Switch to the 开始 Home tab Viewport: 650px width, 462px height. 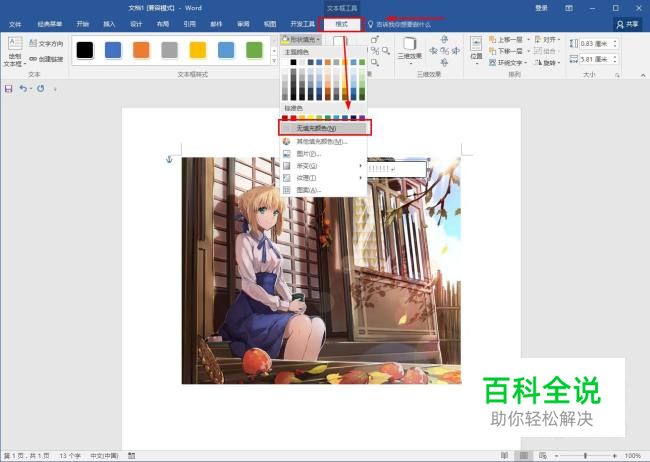pos(83,24)
